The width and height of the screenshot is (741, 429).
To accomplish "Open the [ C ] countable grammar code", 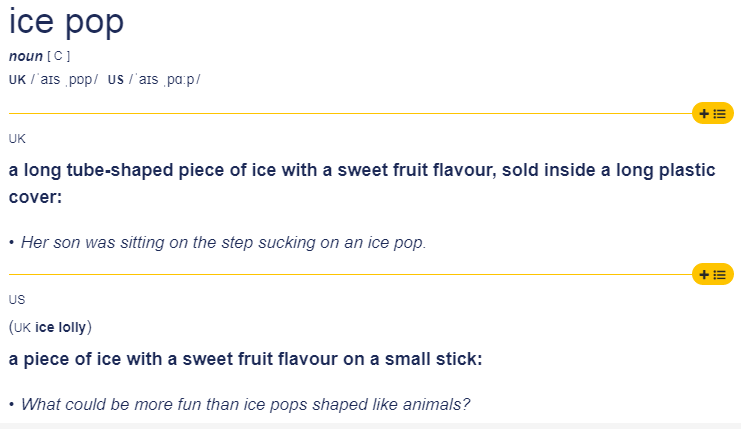I will tap(59, 56).
